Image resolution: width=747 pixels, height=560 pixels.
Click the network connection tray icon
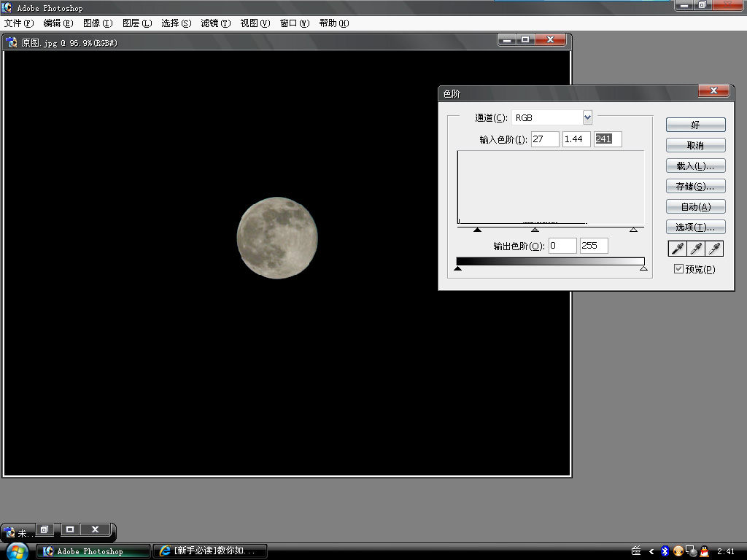click(x=692, y=551)
